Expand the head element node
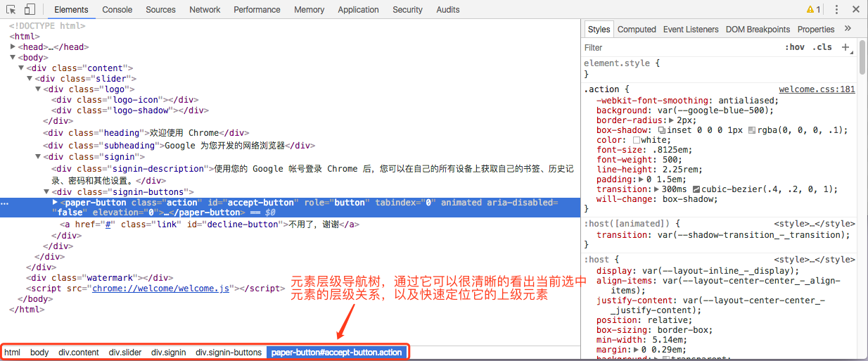This screenshot has width=868, height=361. (13, 47)
